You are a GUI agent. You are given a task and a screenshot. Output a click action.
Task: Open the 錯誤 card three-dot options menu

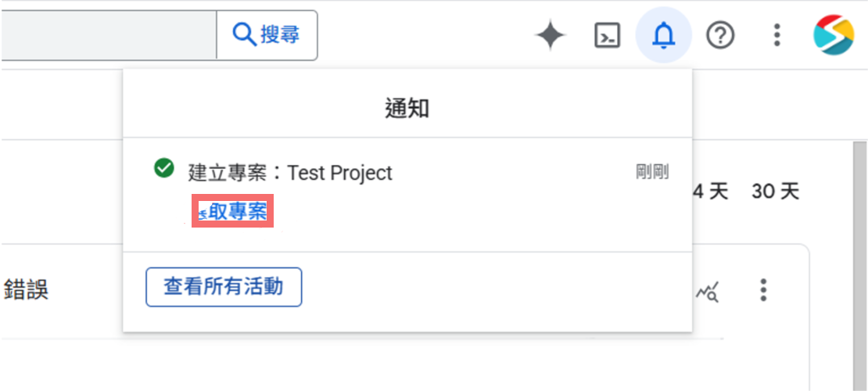[x=763, y=290]
